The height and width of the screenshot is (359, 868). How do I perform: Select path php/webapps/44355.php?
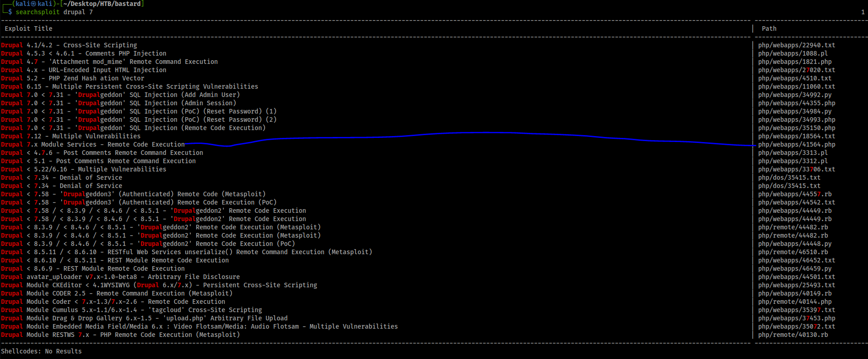tap(797, 103)
